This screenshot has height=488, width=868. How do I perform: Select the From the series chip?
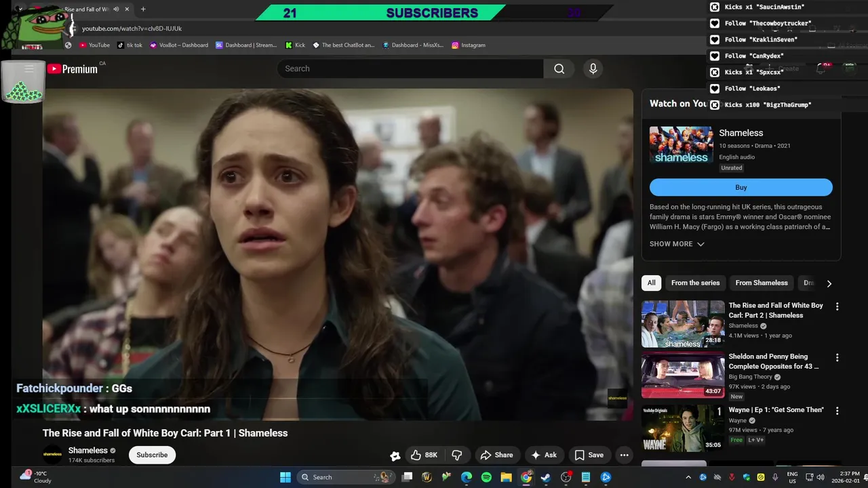point(695,283)
